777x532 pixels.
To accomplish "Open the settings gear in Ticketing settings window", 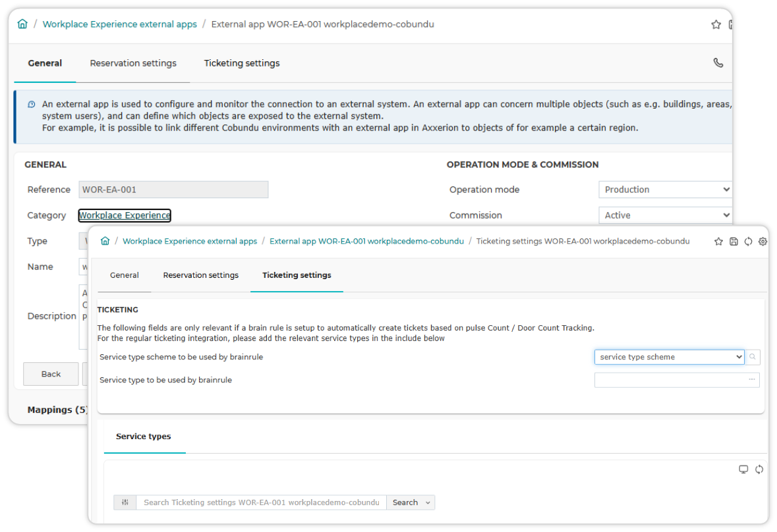I will [x=763, y=242].
